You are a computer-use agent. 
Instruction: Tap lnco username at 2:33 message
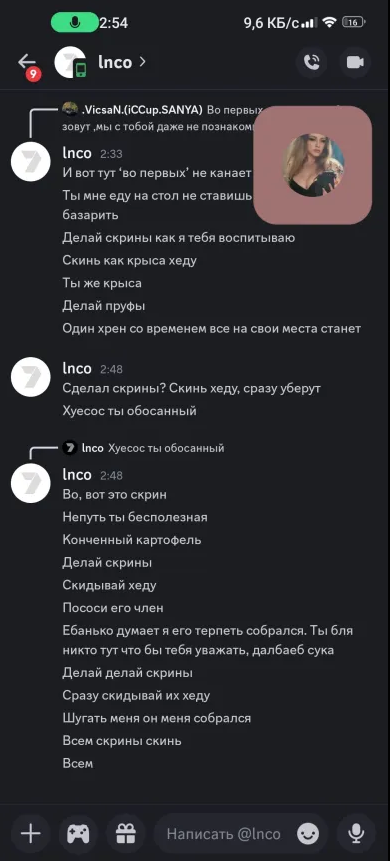(77, 153)
